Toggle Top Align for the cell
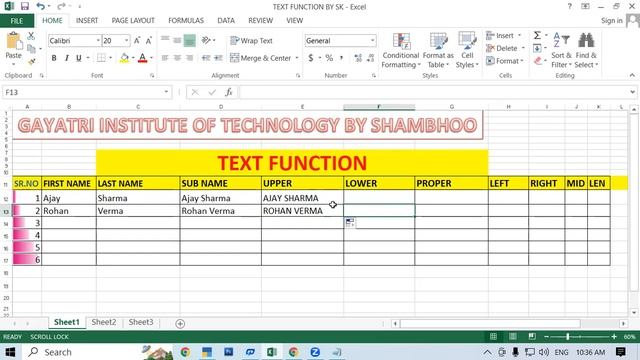The width and height of the screenshot is (640, 360). [x=165, y=40]
